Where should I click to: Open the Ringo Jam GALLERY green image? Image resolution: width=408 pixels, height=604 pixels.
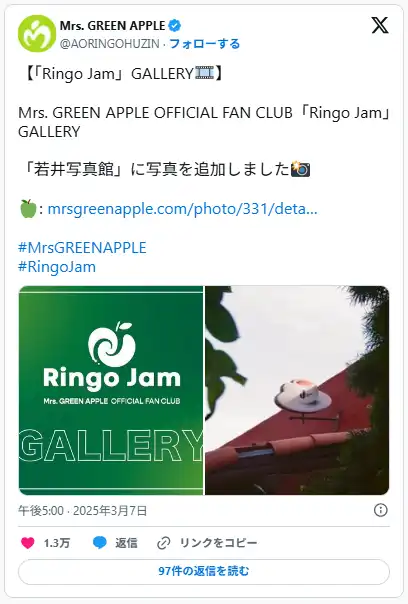(111, 390)
